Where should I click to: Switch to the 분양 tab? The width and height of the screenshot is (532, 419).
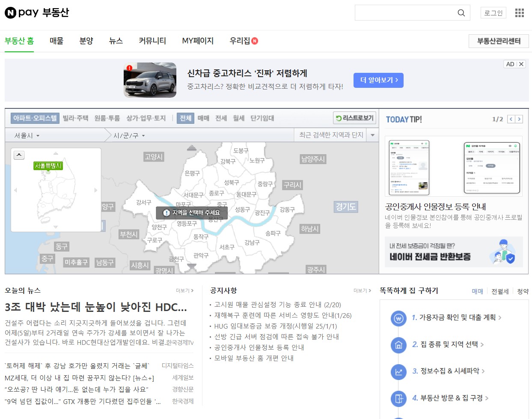(86, 41)
